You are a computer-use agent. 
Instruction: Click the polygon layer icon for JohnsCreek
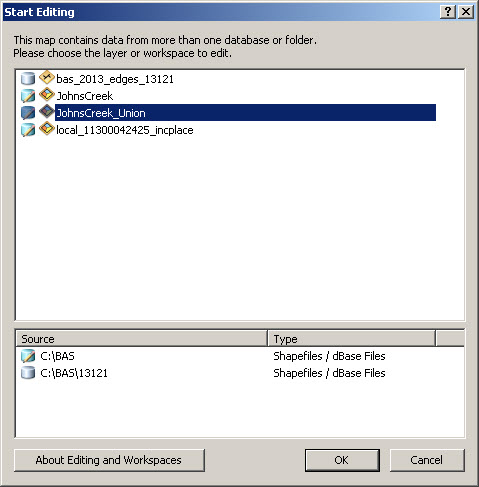47,94
